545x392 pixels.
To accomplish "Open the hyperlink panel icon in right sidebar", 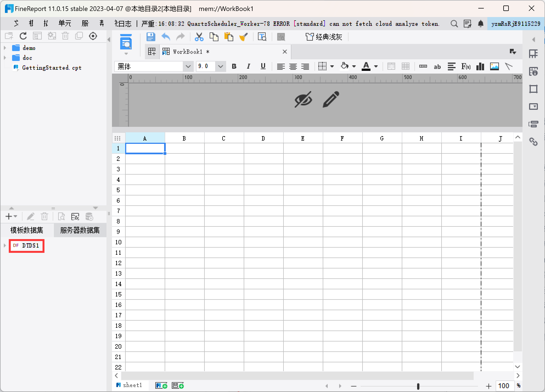I will pyautogui.click(x=533, y=142).
